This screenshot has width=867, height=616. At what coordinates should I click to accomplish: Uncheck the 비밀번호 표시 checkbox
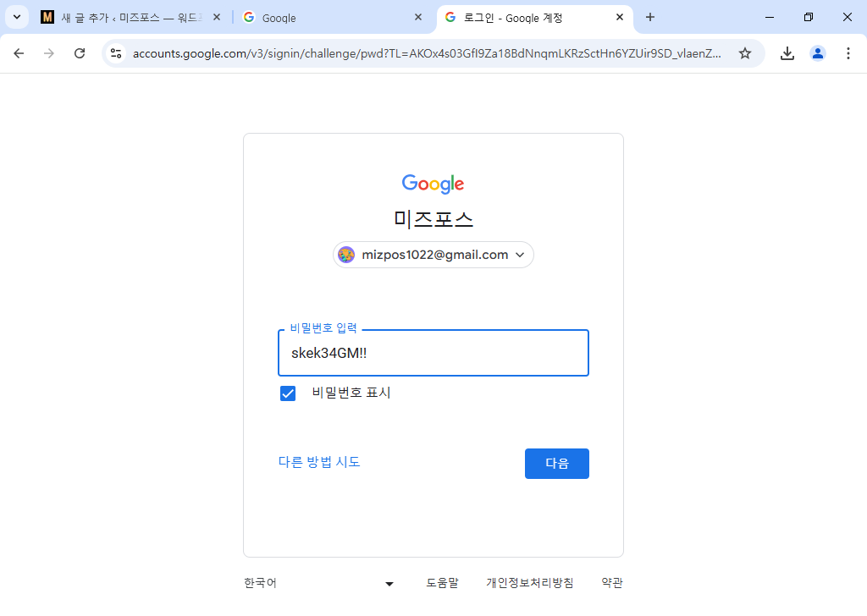288,393
